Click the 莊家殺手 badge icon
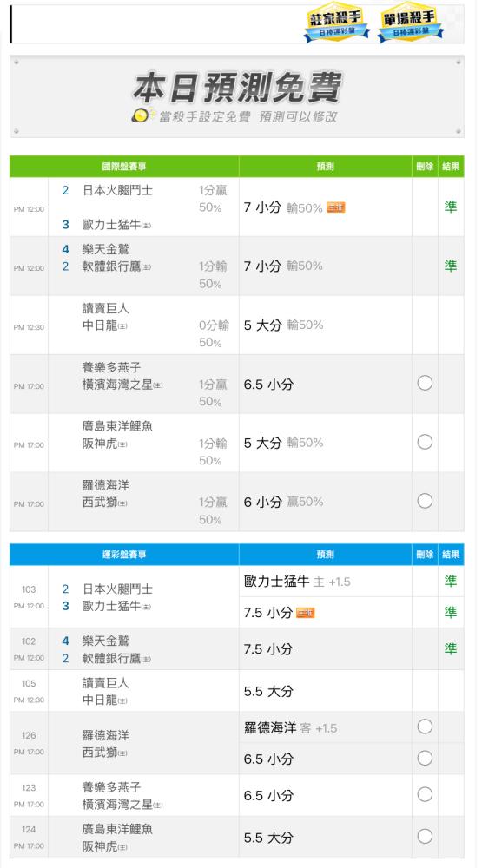Screen dimensions: 482x868 click(337, 24)
